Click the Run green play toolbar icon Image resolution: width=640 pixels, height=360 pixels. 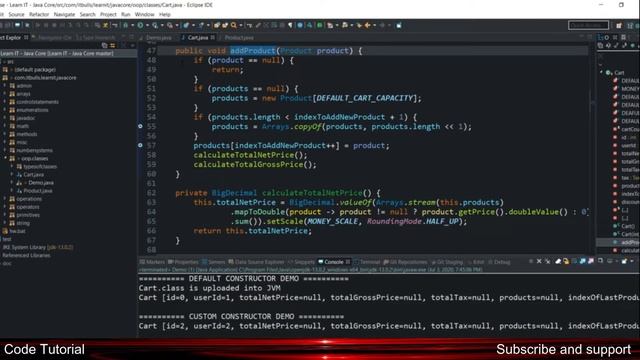pyautogui.click(x=140, y=25)
